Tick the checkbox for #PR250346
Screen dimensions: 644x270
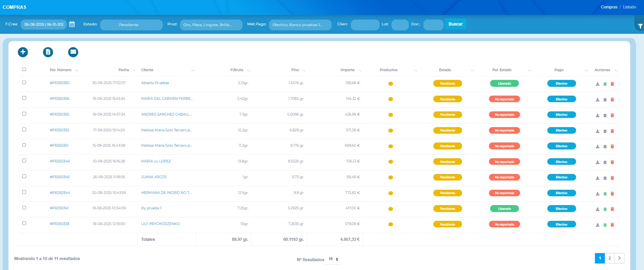24,176
